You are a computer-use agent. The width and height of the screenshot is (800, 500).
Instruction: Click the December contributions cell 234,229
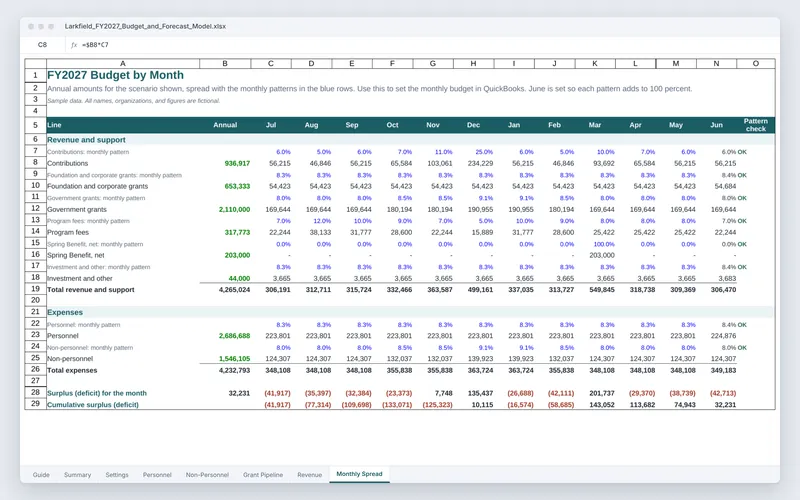tap(480, 163)
